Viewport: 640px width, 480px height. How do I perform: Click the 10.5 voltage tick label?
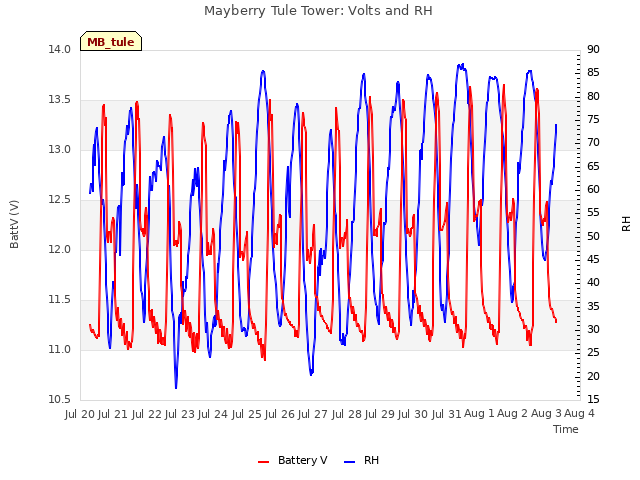59,400
